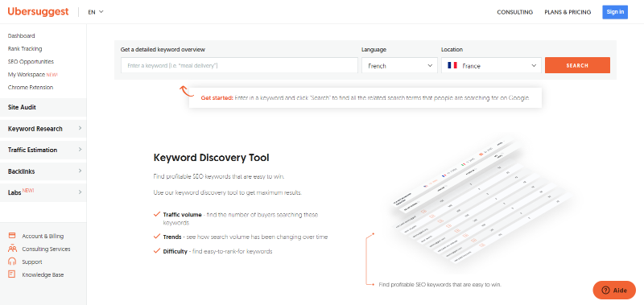Click the Account & Billing card icon

click(12, 236)
